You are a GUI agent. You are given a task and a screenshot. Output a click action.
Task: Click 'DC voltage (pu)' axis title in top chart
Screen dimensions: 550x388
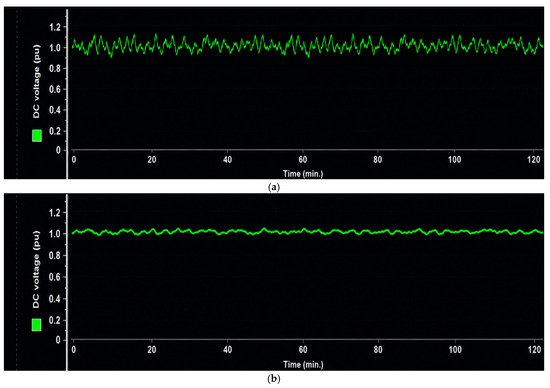click(36, 81)
